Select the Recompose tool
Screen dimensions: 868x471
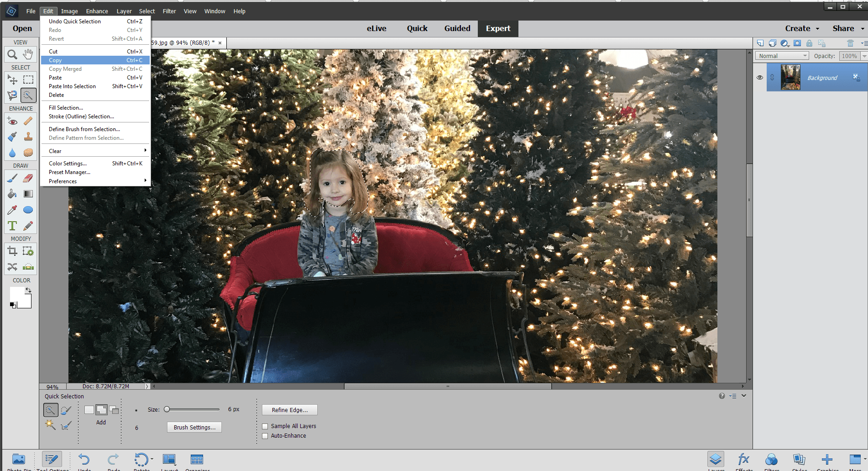pyautogui.click(x=28, y=251)
